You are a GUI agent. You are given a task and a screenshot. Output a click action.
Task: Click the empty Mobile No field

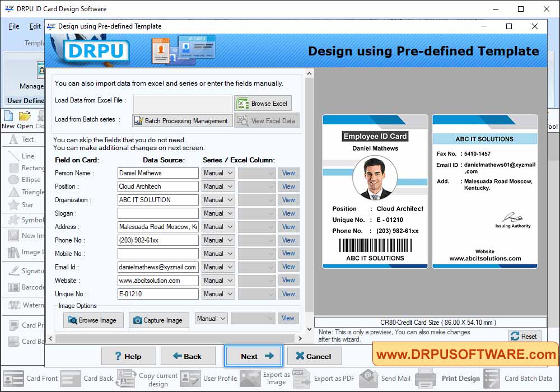tap(158, 254)
